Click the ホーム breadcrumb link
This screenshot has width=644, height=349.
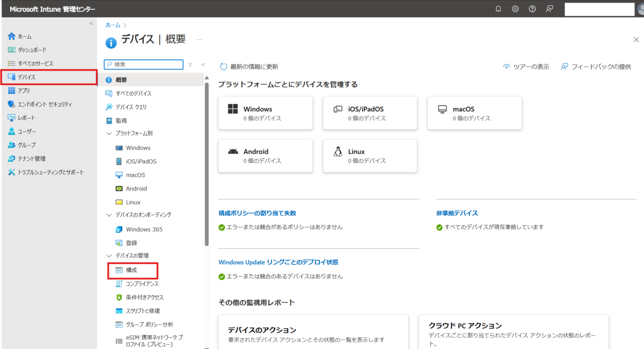click(x=113, y=25)
